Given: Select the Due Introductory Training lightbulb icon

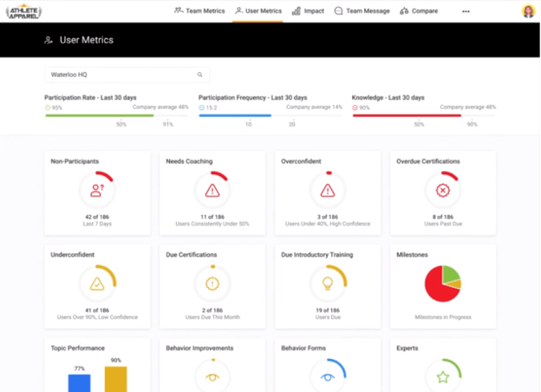Looking at the screenshot, I should coord(328,284).
